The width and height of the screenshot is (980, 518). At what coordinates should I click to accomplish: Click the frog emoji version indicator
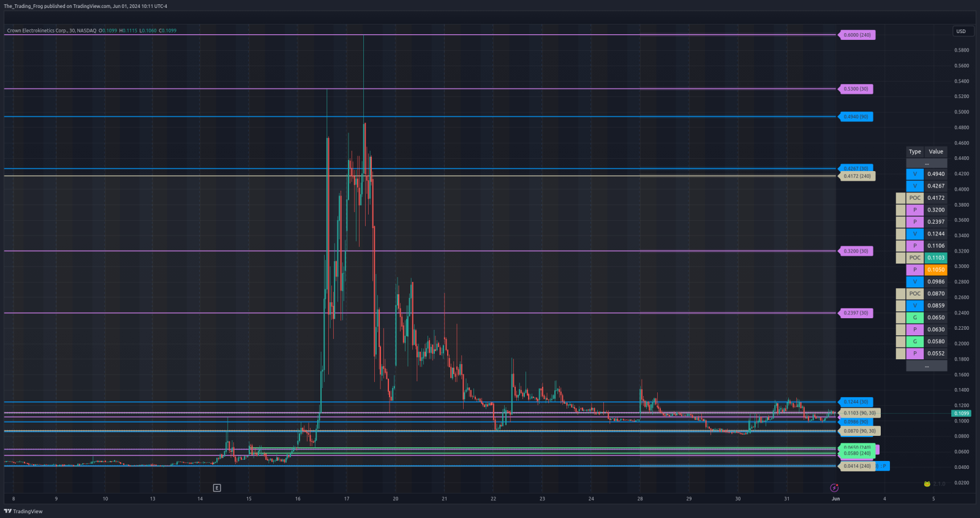click(927, 484)
